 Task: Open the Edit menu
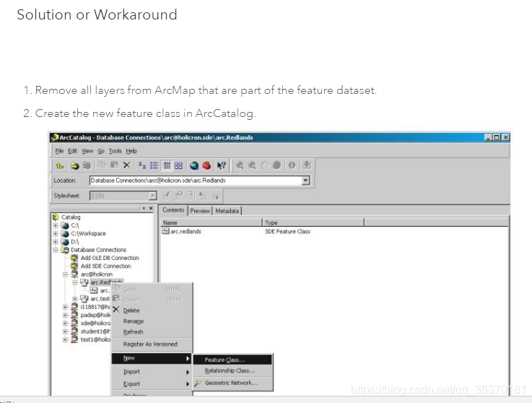click(x=72, y=151)
